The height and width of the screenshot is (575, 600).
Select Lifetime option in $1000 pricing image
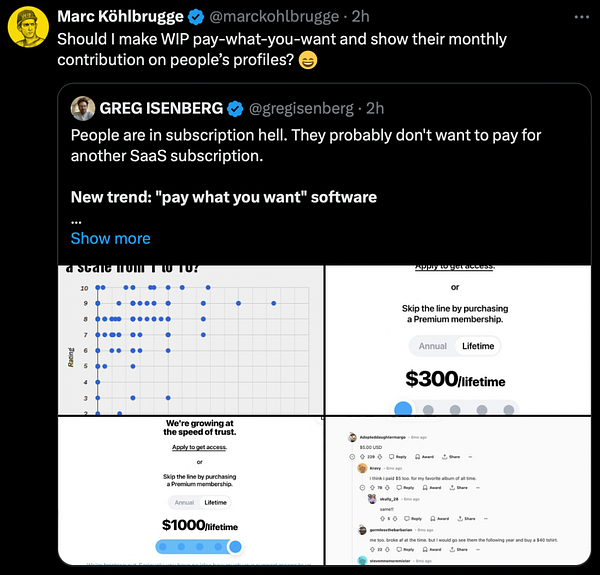pyautogui.click(x=215, y=502)
